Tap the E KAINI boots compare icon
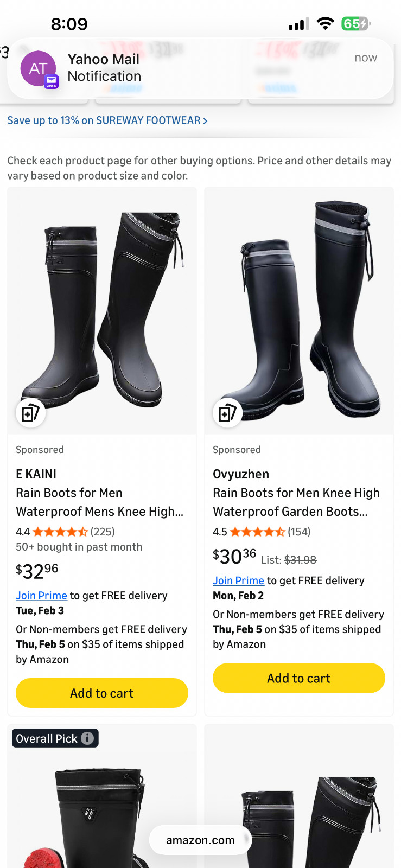This screenshot has height=868, width=401. coord(30,413)
